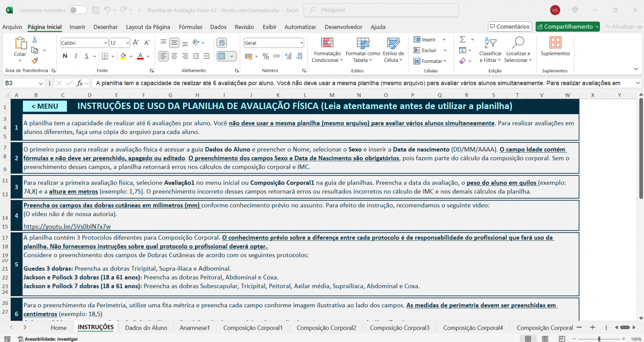Toggle left text alignment
The image size is (644, 342).
pyautogui.click(x=163, y=56)
